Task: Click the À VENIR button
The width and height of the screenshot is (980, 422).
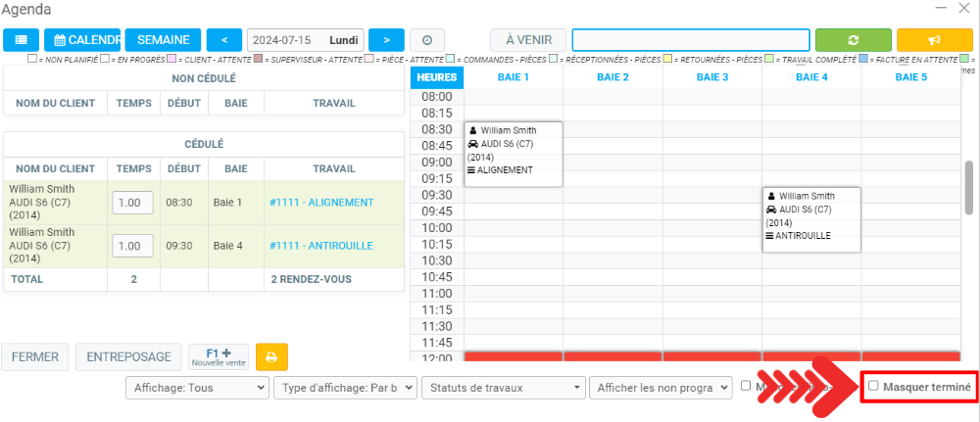Action: 527,40
